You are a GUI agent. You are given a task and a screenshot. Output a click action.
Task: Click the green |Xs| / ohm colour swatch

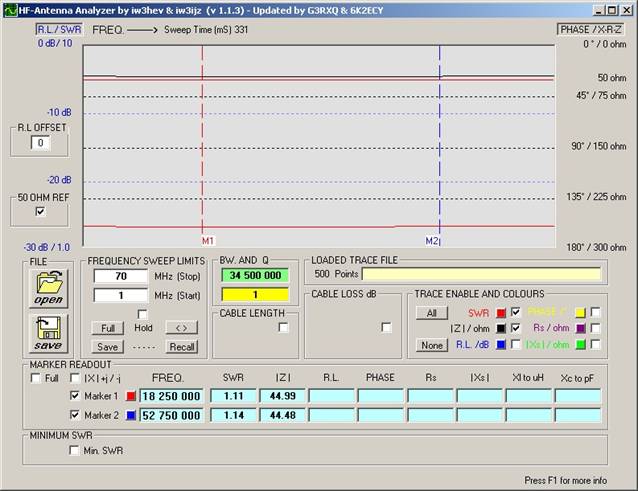click(x=579, y=345)
